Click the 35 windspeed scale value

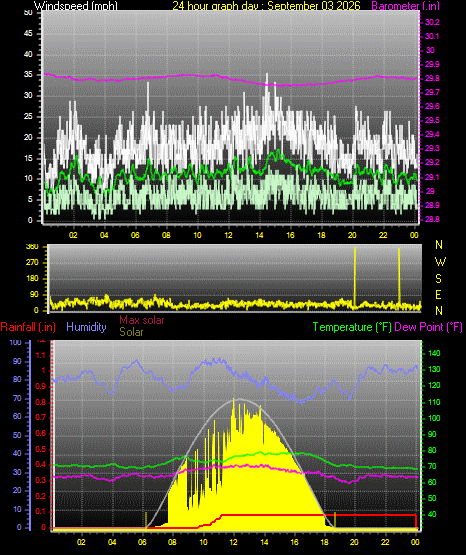[28, 75]
